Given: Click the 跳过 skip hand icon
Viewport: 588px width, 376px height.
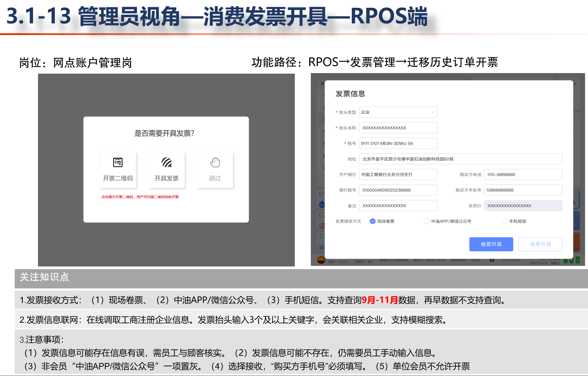Looking at the screenshot, I should pyautogui.click(x=215, y=162).
